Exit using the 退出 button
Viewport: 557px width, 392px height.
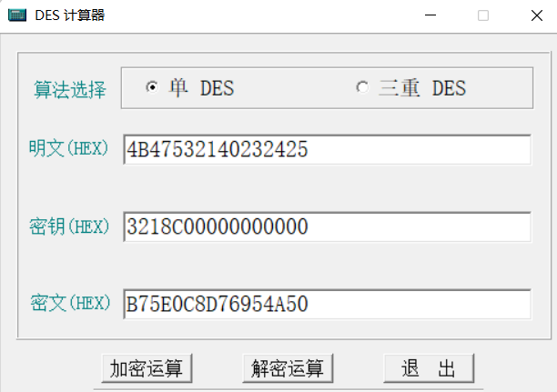[x=428, y=368]
